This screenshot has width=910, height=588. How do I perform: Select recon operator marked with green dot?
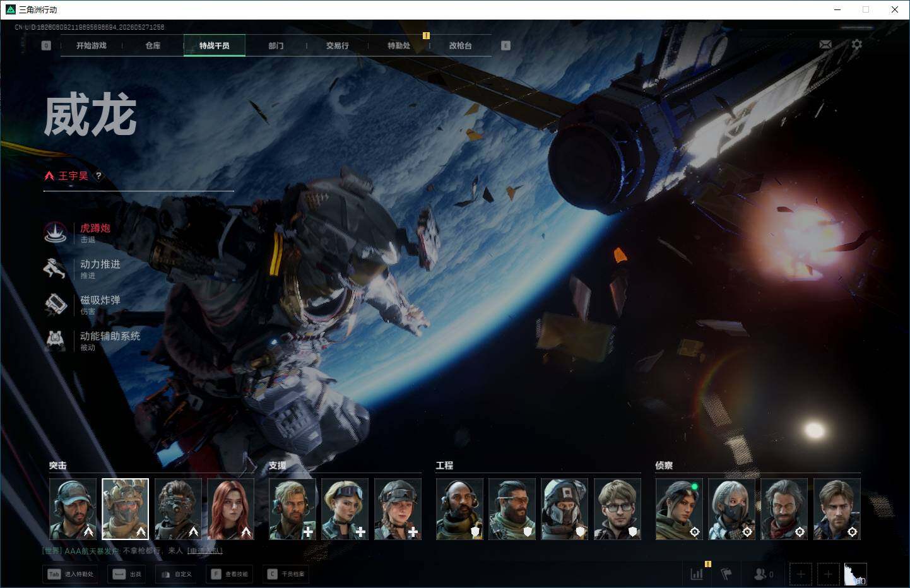(x=679, y=509)
